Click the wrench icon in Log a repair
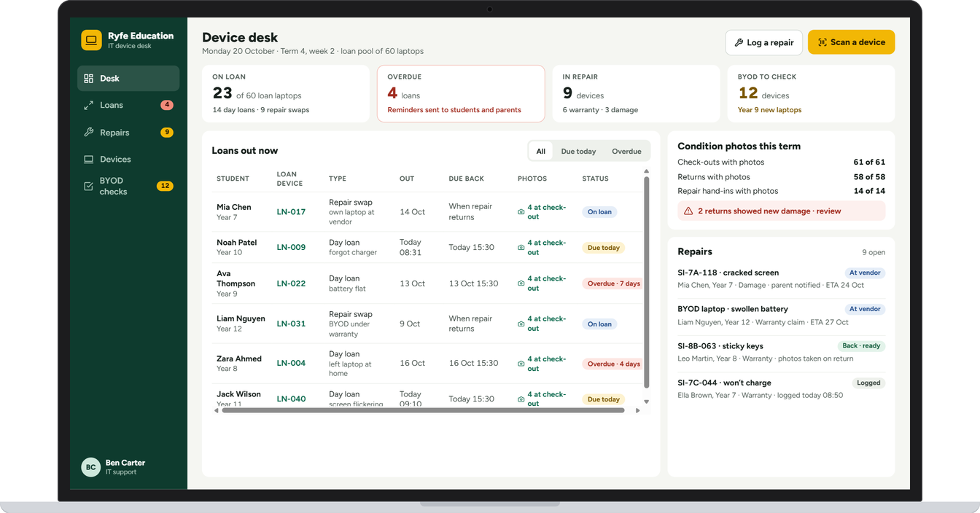Image resolution: width=980 pixels, height=513 pixels. point(739,42)
